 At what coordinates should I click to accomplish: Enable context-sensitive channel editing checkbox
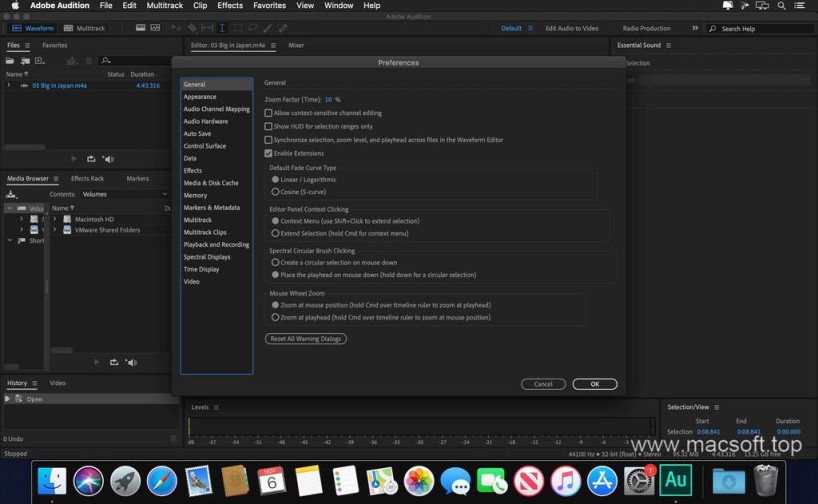268,113
